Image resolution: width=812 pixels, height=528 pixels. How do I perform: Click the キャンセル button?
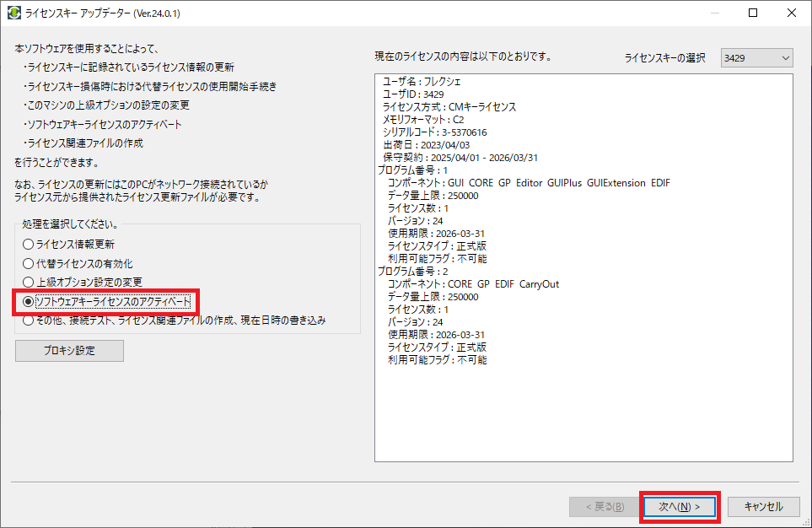tap(763, 506)
